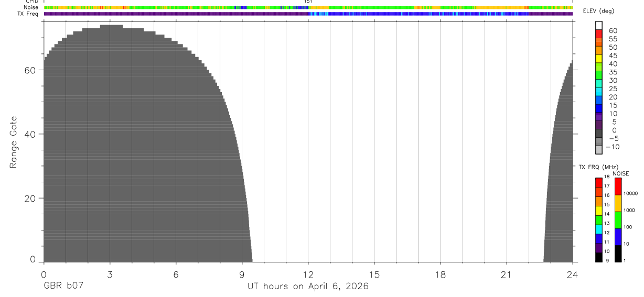644x297 pixels.
Task: Select the 12 tick label on UT hours axis
Action: (x=308, y=274)
